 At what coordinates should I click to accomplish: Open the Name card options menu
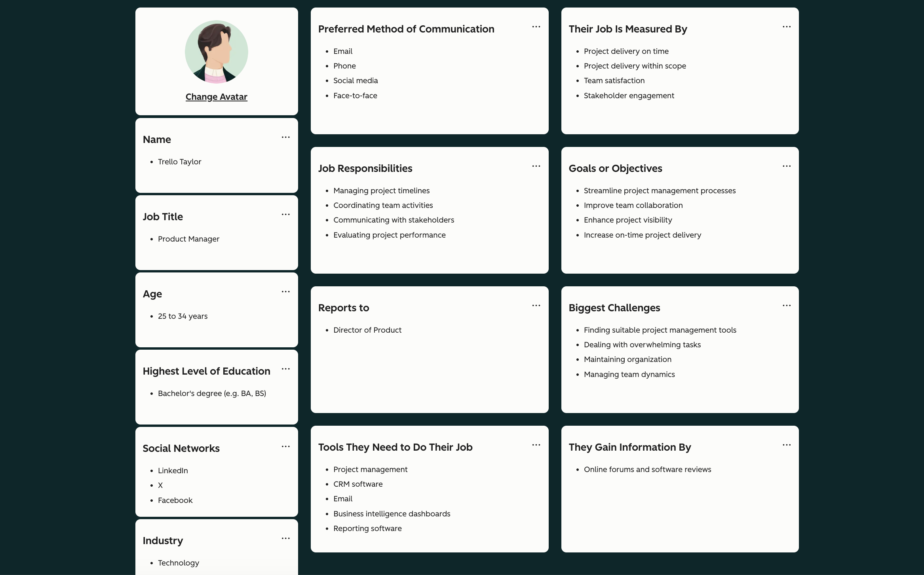pos(285,137)
